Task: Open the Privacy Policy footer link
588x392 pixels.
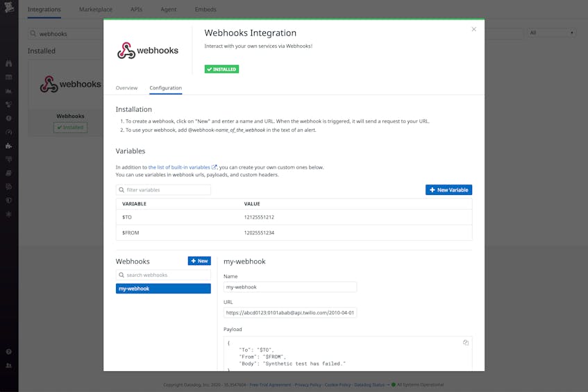Action: [308, 385]
